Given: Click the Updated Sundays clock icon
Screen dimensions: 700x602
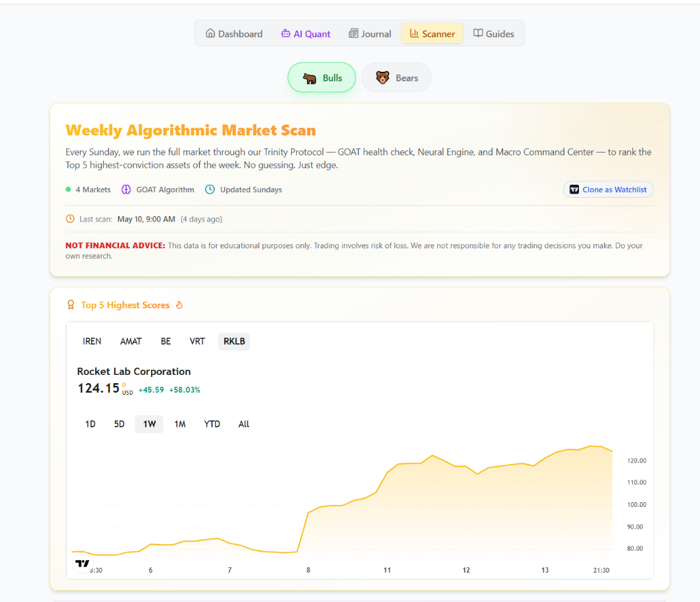Looking at the screenshot, I should point(210,189).
